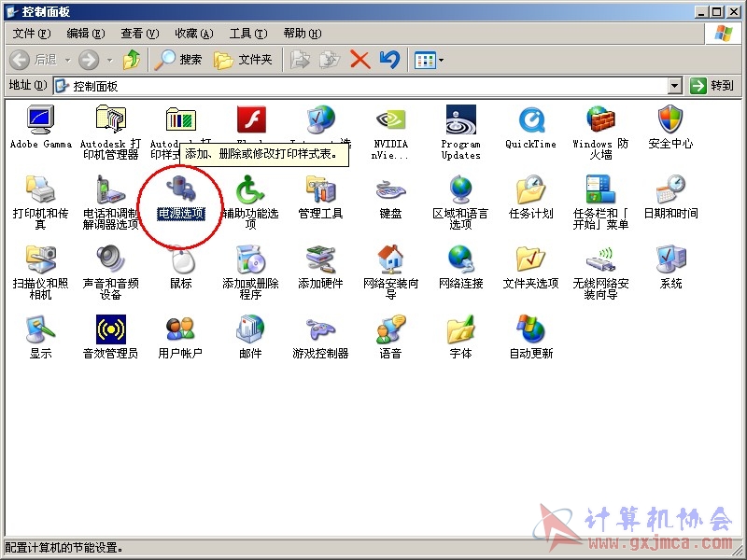
Task: Expand the back history dropdown arrow
Action: pyautogui.click(x=67, y=60)
